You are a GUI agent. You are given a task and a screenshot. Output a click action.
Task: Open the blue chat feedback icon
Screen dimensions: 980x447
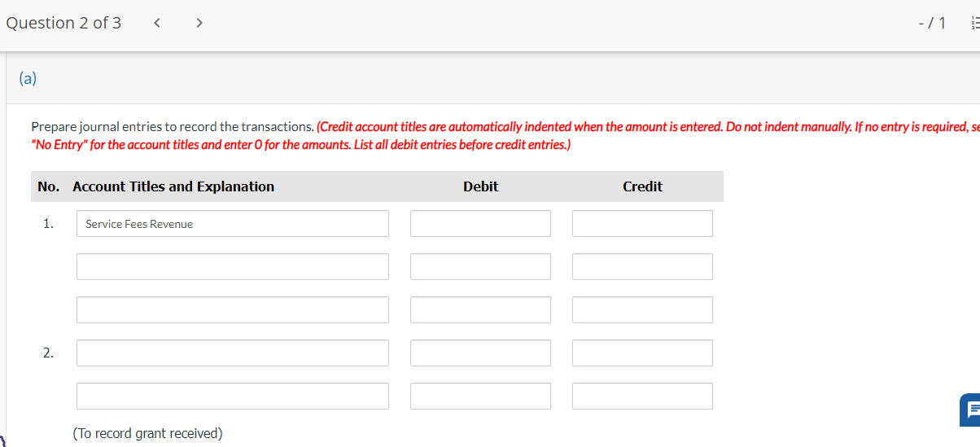970,410
